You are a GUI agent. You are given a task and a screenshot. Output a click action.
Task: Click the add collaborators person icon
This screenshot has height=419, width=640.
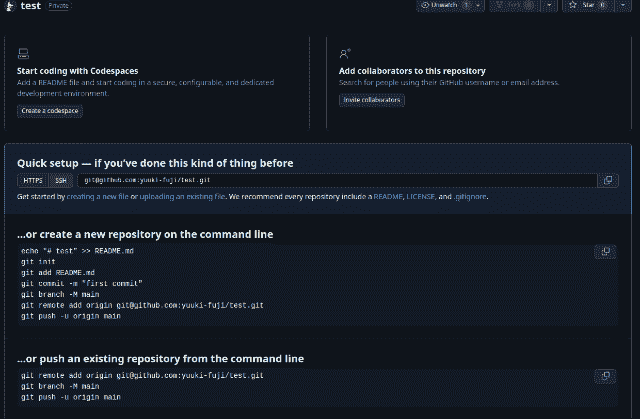tap(344, 53)
